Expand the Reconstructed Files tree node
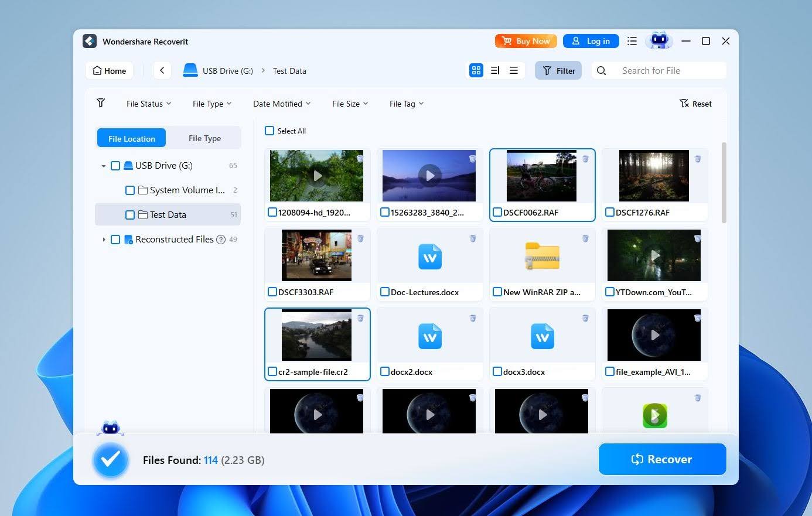The height and width of the screenshot is (516, 812). coord(104,240)
